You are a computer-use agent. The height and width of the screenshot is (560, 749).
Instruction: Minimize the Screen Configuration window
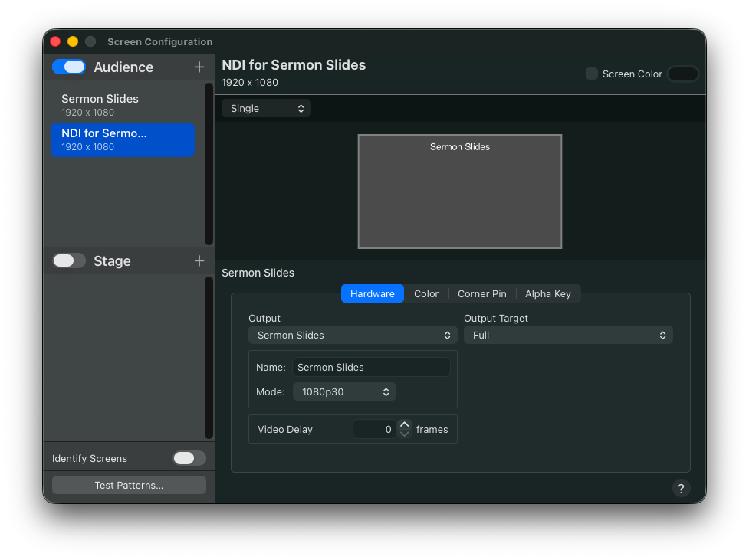[x=73, y=41]
